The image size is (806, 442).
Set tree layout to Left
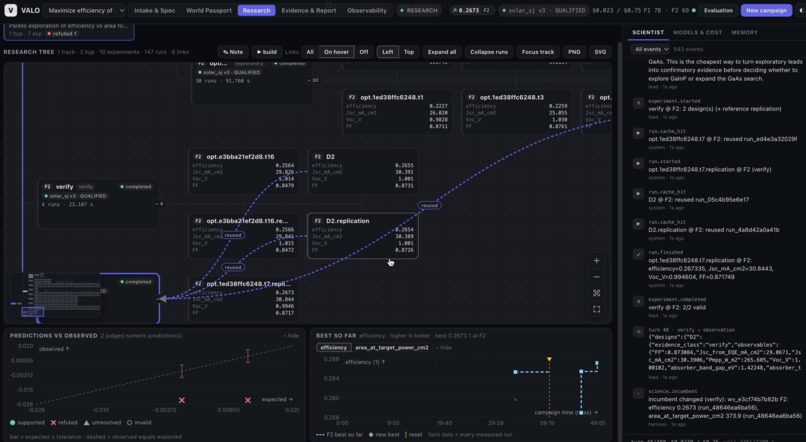click(388, 52)
